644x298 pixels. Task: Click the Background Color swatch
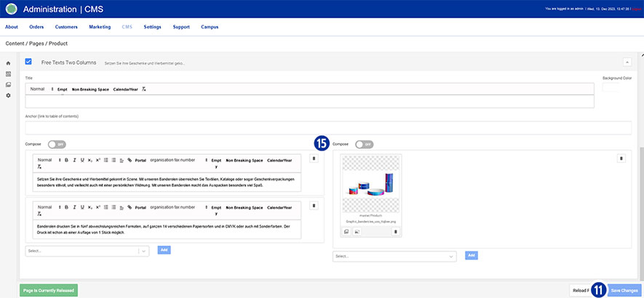610,88
